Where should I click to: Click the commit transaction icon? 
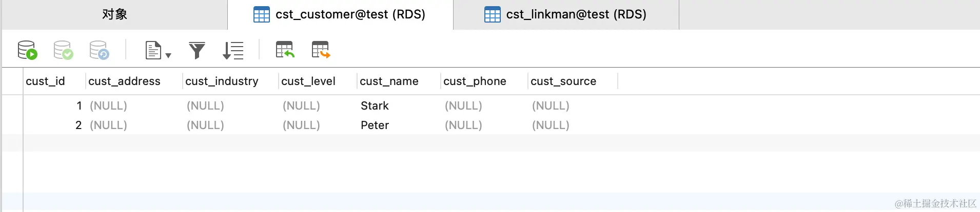pos(63,50)
